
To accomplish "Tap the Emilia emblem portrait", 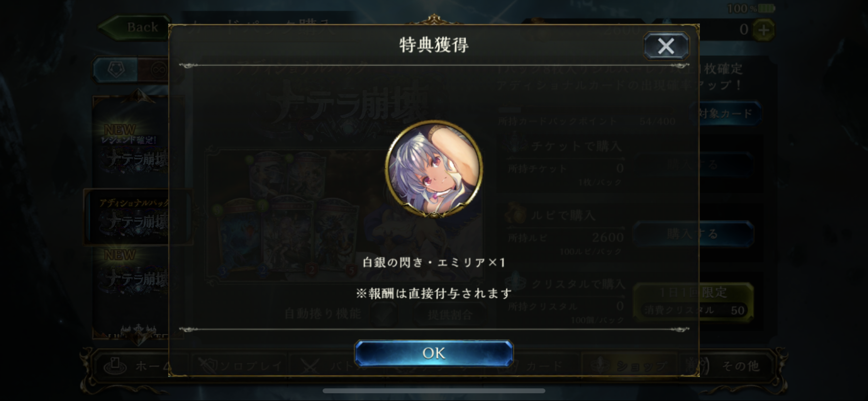I will coord(434,170).
